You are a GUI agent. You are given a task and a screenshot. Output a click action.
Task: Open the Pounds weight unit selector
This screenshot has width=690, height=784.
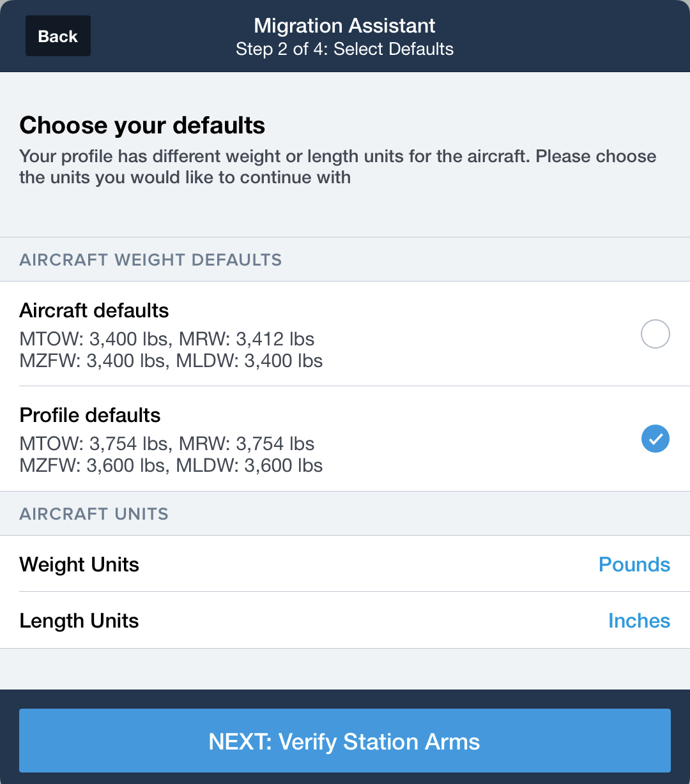point(634,564)
